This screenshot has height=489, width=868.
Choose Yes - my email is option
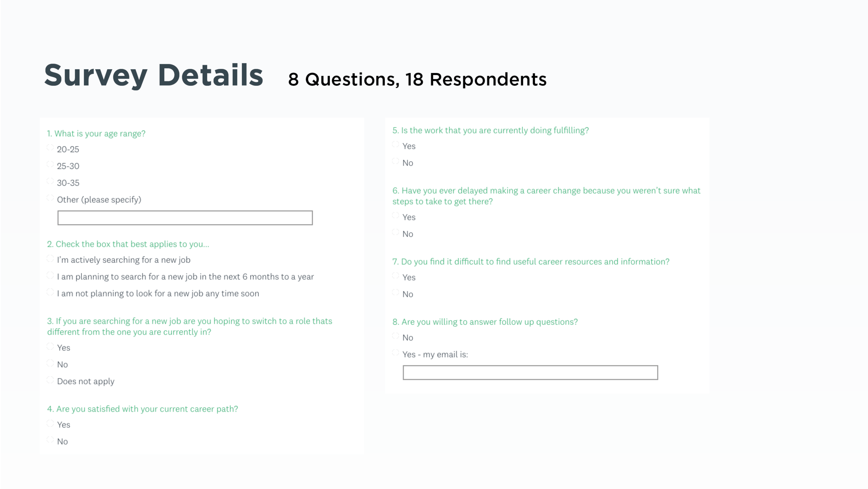point(395,353)
